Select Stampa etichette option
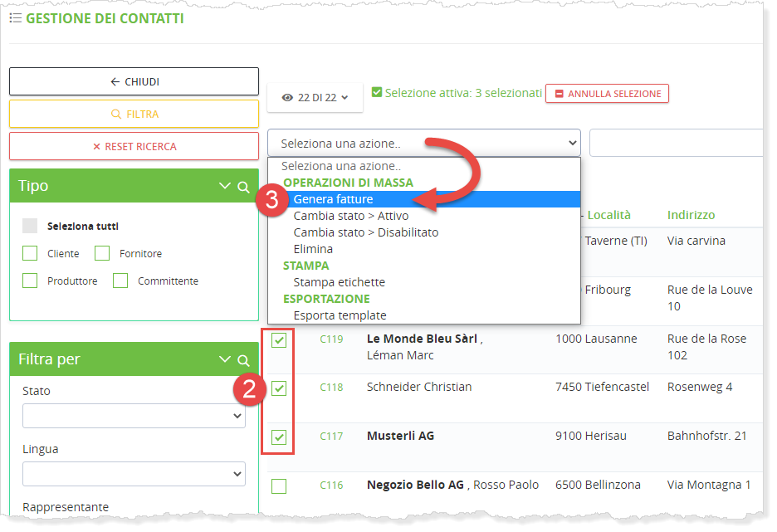 [x=339, y=282]
